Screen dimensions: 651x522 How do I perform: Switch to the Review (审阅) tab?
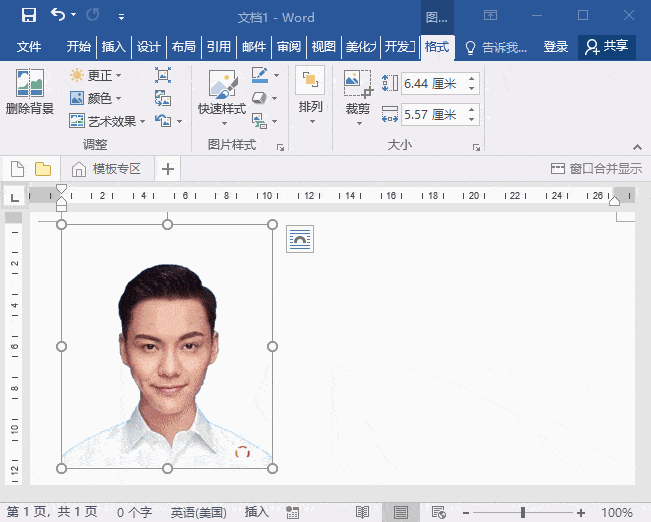pos(289,47)
